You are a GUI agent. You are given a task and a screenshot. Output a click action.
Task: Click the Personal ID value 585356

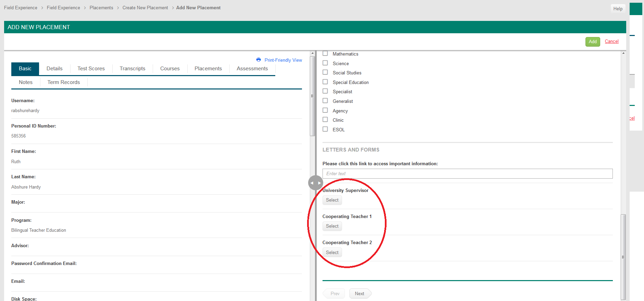pyautogui.click(x=18, y=136)
